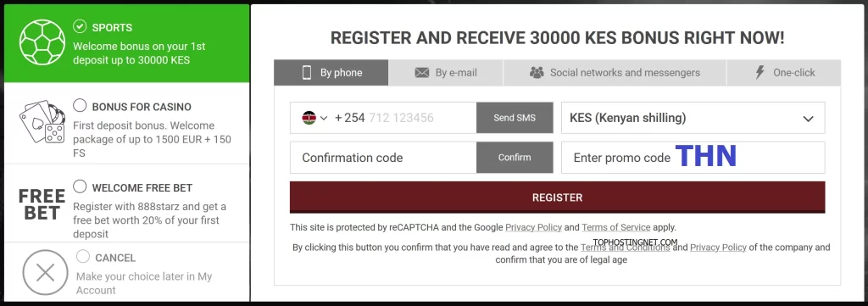The height and width of the screenshot is (306, 868).
Task: Click the Send SMS button
Action: 515,118
